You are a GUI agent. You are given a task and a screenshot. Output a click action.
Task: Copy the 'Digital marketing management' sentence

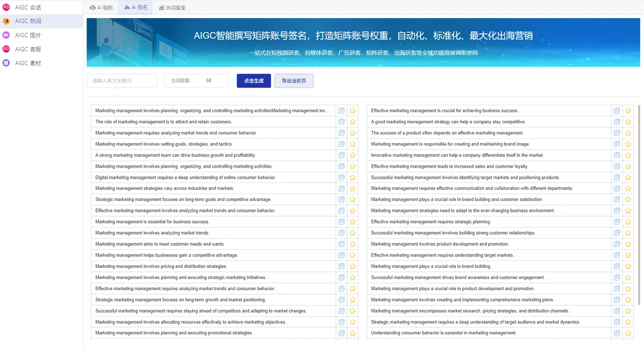pyautogui.click(x=341, y=178)
